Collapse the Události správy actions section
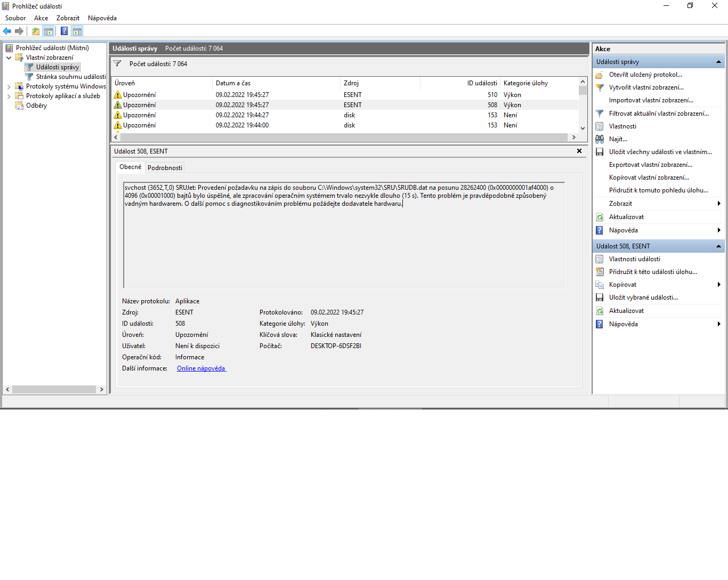The image size is (728, 580). tap(718, 62)
